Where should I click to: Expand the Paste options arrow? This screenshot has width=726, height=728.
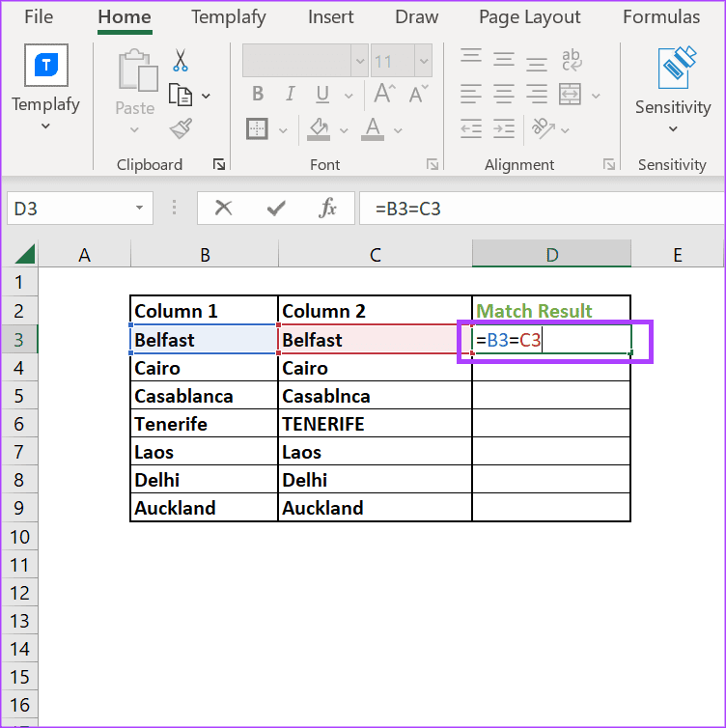click(134, 130)
